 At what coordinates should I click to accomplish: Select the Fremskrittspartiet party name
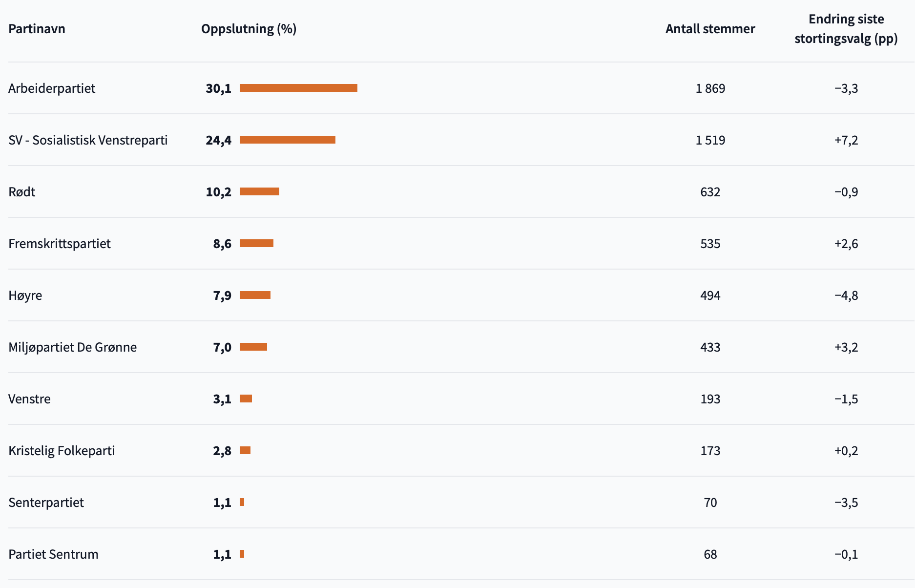pyautogui.click(x=60, y=244)
